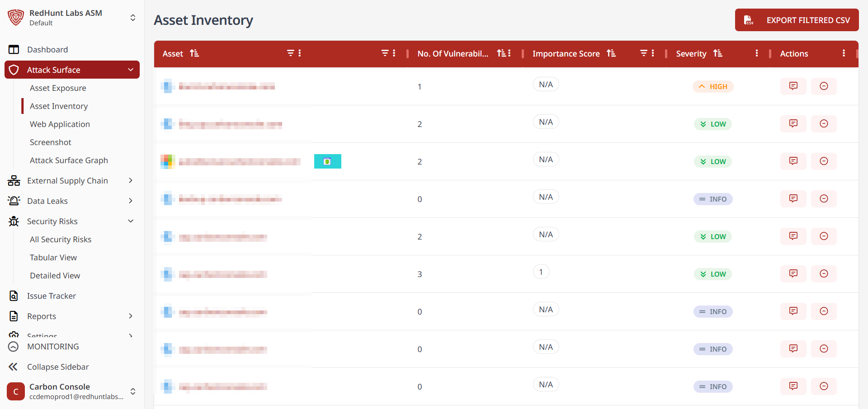The width and height of the screenshot is (868, 409).
Task: Click the Importance Score value 1
Action: click(541, 272)
